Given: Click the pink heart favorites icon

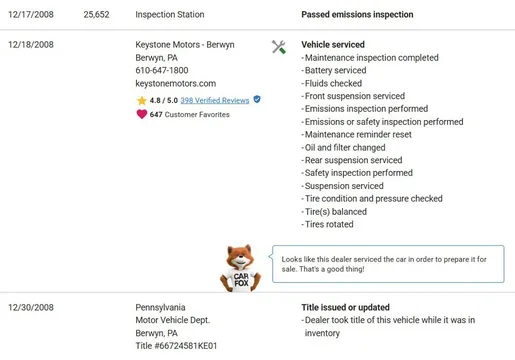Looking at the screenshot, I should coord(142,114).
